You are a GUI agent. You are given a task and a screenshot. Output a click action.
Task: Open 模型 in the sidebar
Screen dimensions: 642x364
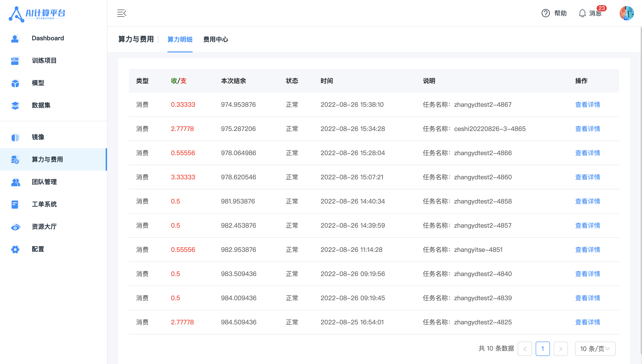pos(53,83)
